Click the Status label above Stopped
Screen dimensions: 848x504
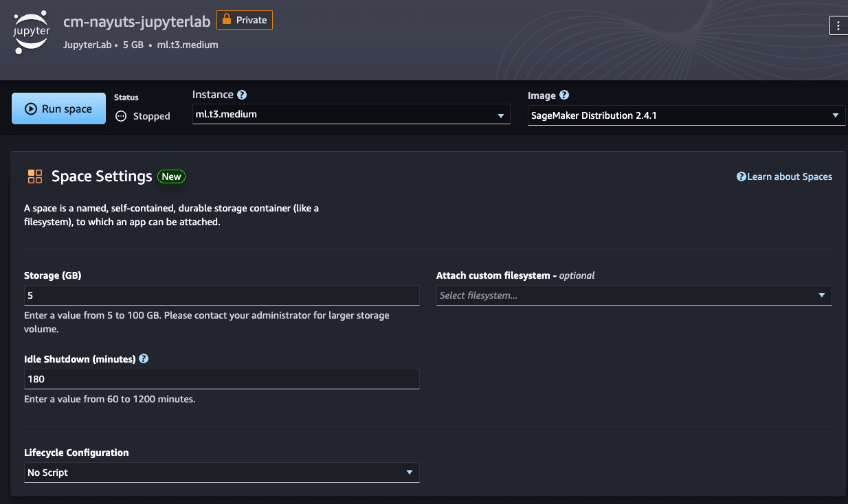(x=126, y=98)
